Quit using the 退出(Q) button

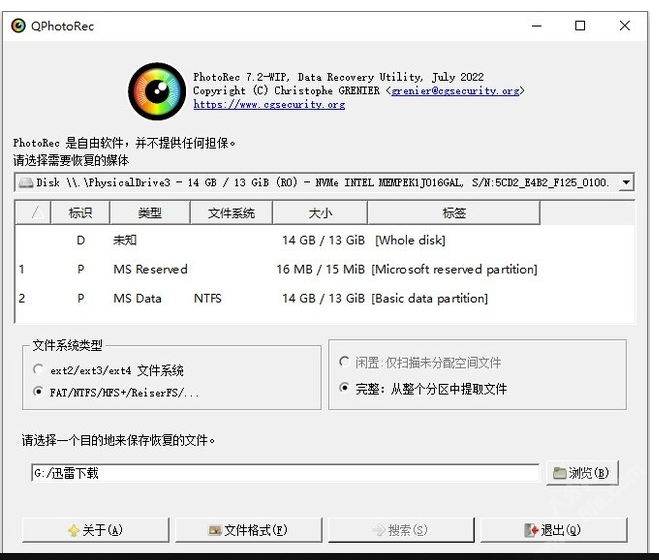pos(554,530)
